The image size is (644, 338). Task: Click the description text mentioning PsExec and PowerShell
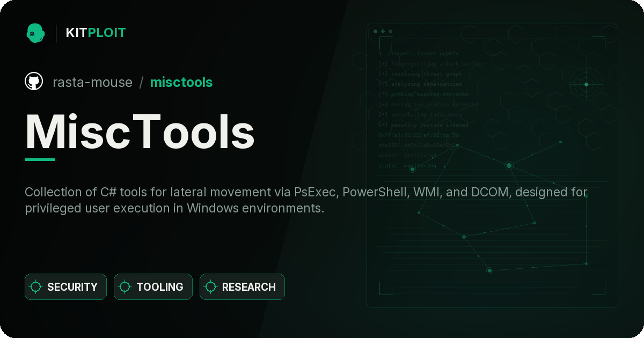coord(306,200)
